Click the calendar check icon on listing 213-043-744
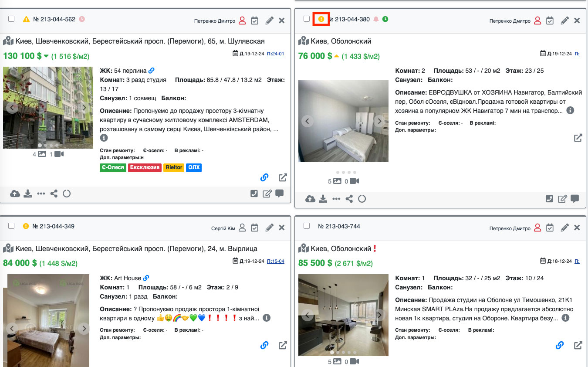 550,228
